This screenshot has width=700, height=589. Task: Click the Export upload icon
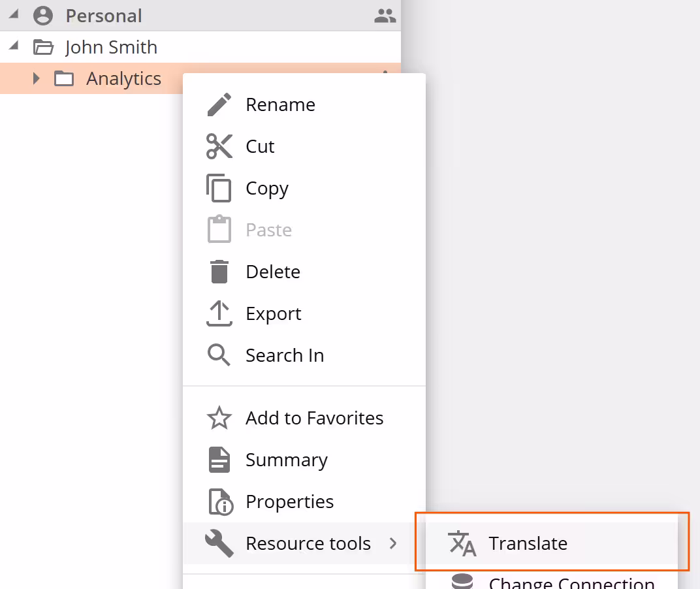[219, 313]
